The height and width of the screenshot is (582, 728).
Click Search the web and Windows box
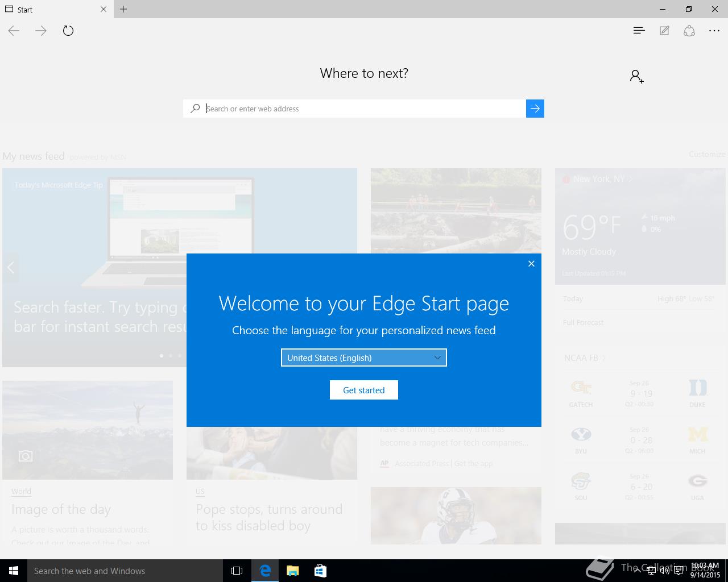click(x=125, y=571)
